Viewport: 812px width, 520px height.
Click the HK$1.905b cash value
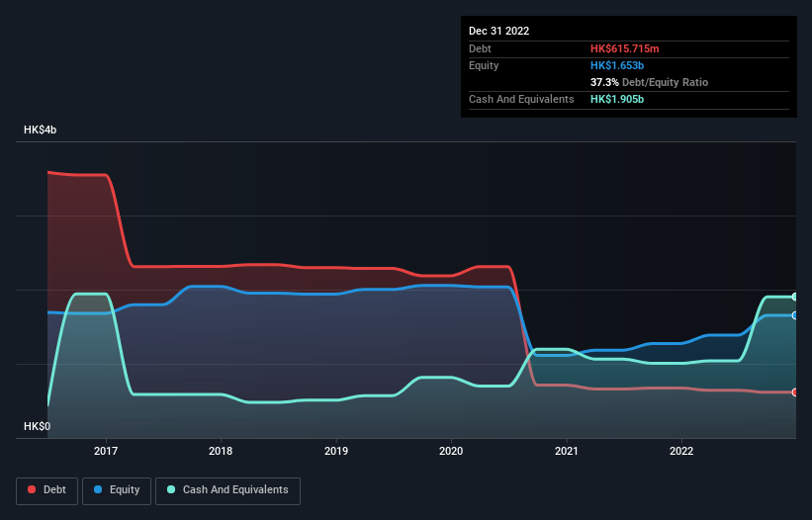pos(617,99)
